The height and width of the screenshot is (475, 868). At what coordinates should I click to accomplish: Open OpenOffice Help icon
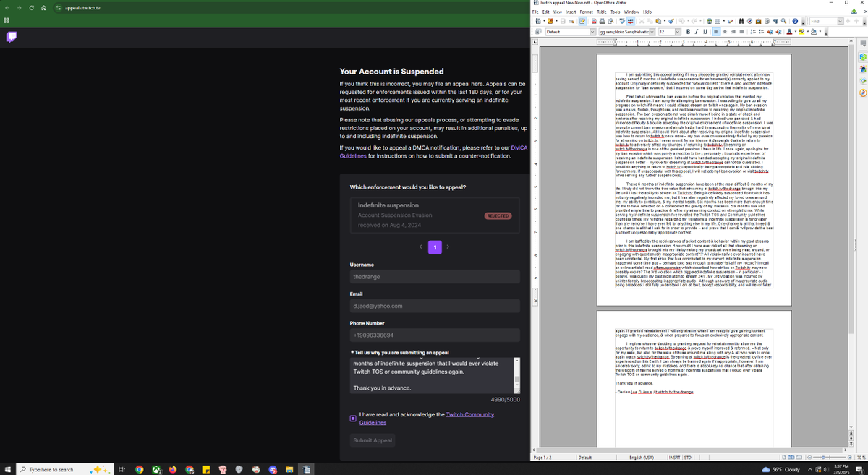(794, 21)
